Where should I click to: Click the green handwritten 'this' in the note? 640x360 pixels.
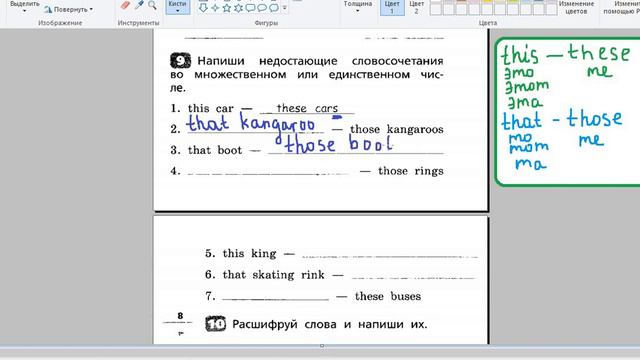point(520,55)
